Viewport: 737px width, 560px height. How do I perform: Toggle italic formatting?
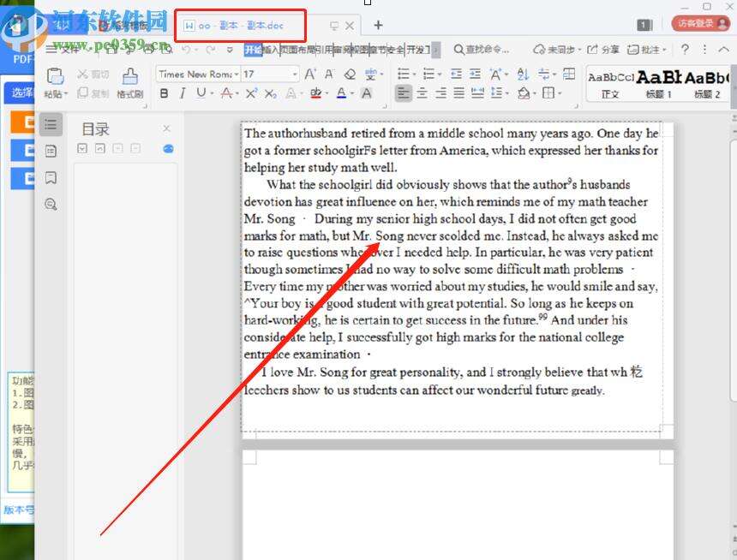182,94
